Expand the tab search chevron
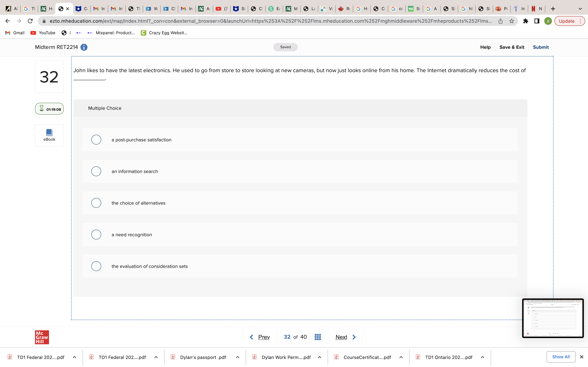The height and width of the screenshot is (367, 588). pos(580,9)
